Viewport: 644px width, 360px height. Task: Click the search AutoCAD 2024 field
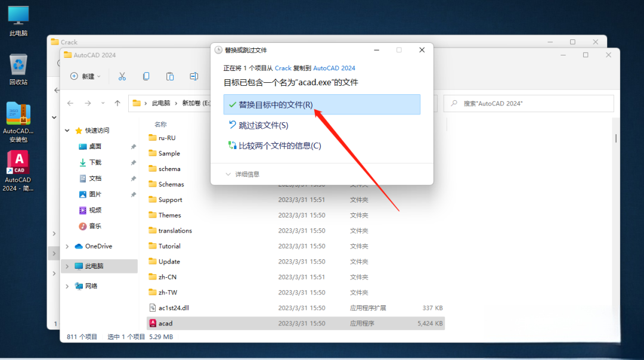(x=528, y=104)
